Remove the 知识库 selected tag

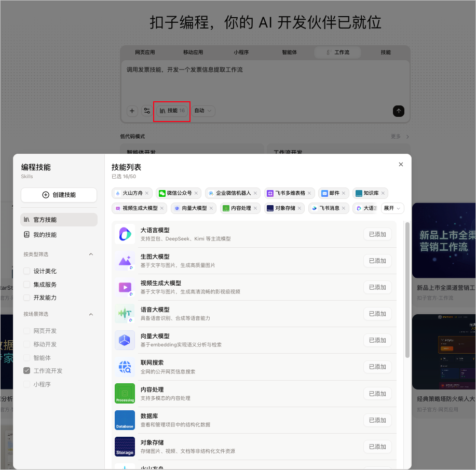383,193
